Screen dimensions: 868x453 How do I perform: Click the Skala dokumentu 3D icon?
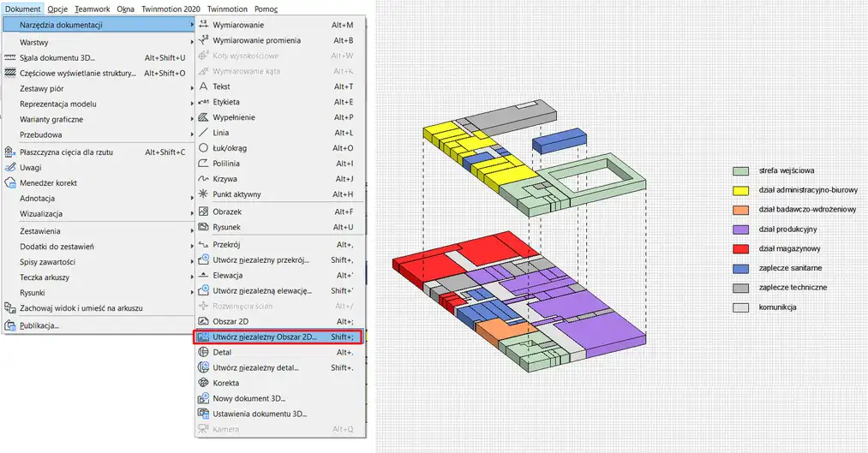[10, 57]
